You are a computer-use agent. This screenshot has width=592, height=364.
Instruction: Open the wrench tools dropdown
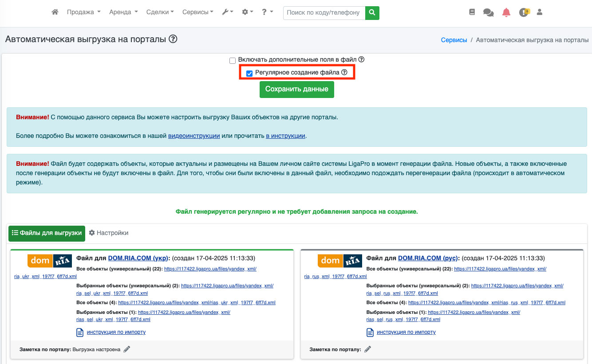click(x=228, y=12)
